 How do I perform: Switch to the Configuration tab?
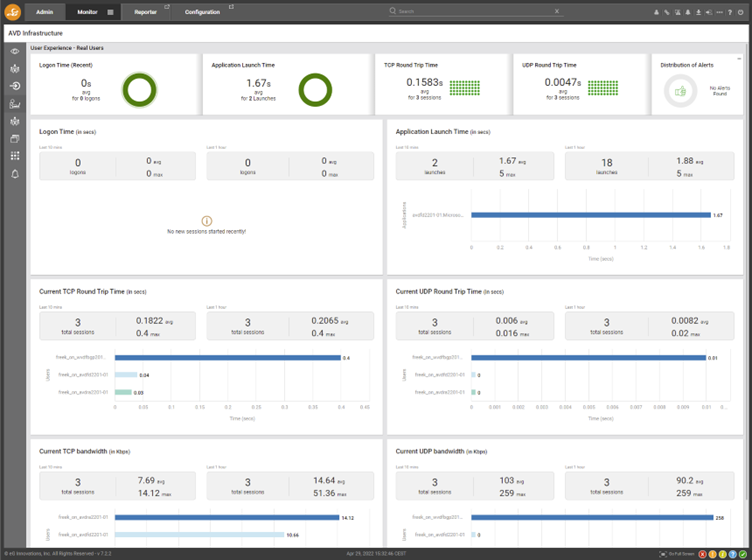point(202,12)
